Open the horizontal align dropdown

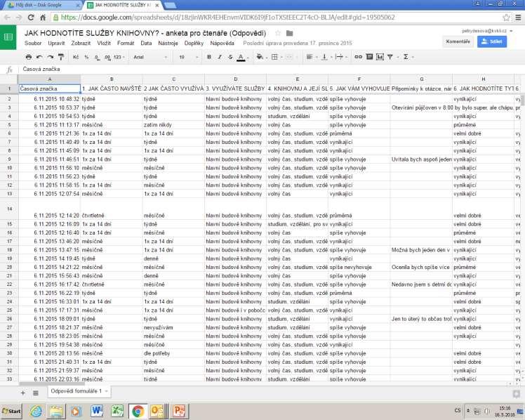[311, 58]
